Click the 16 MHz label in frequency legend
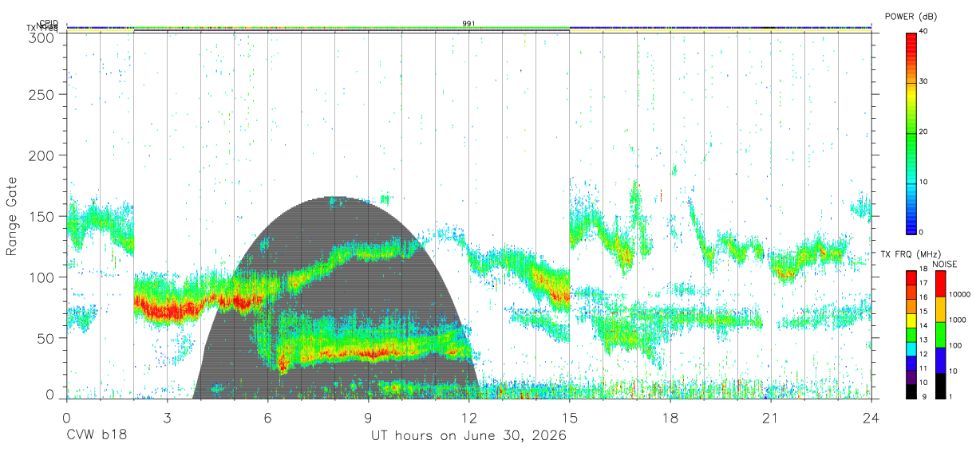The image size is (980, 452). click(924, 297)
